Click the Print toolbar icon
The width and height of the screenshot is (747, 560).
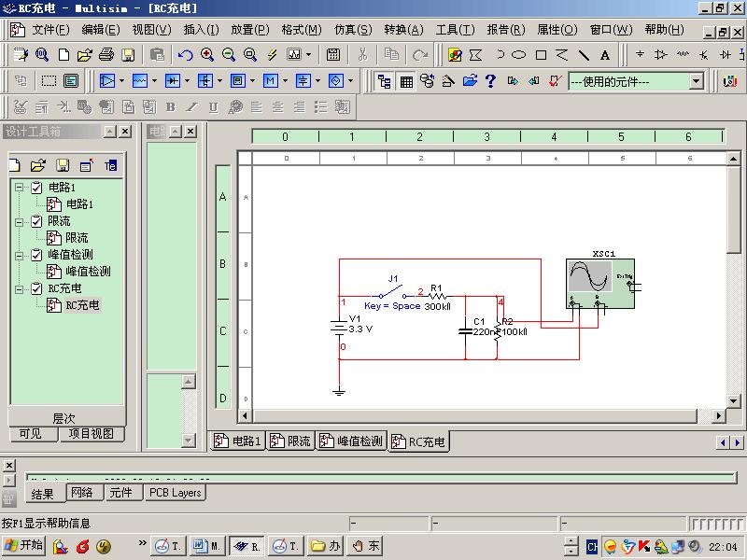(x=106, y=55)
